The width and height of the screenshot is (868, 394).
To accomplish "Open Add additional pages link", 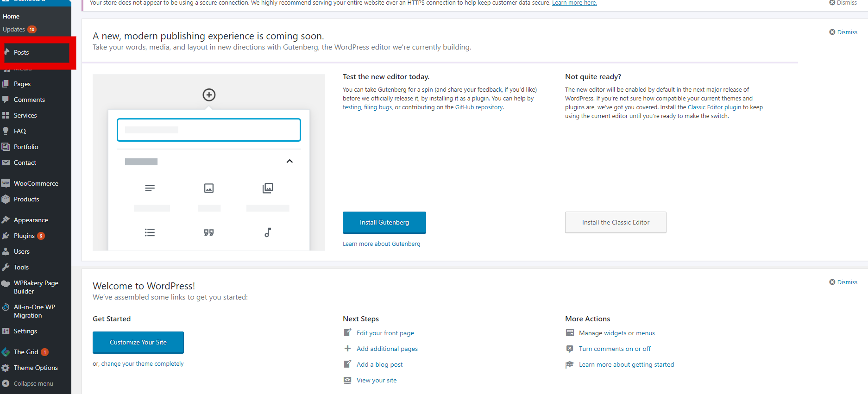I will point(387,349).
